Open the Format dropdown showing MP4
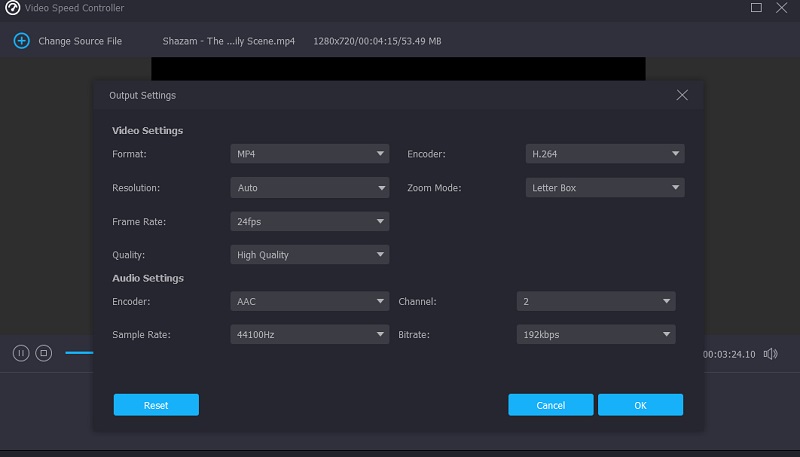800x457 pixels. point(309,154)
